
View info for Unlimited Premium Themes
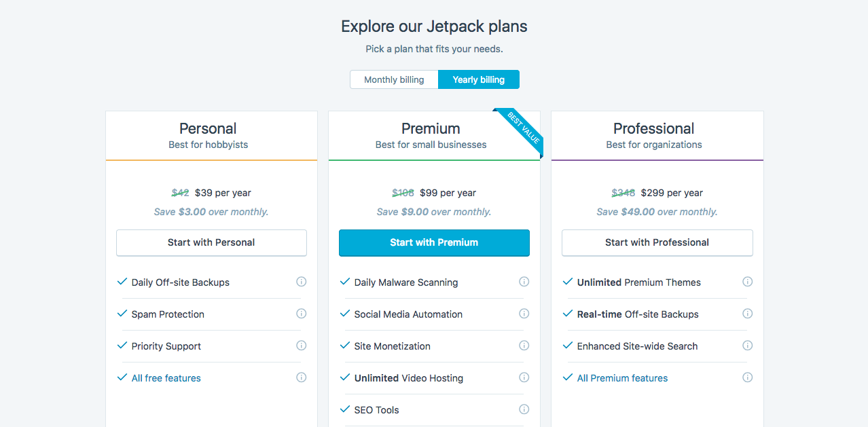pyautogui.click(x=747, y=282)
